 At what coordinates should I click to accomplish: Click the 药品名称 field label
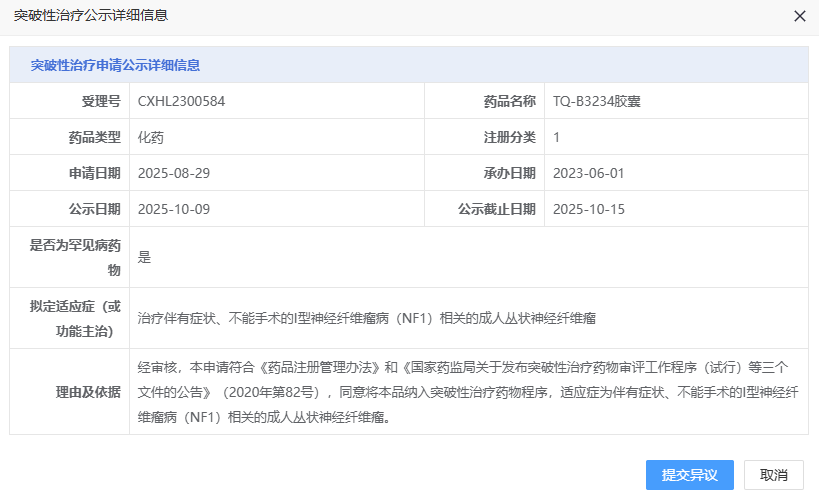pos(509,101)
